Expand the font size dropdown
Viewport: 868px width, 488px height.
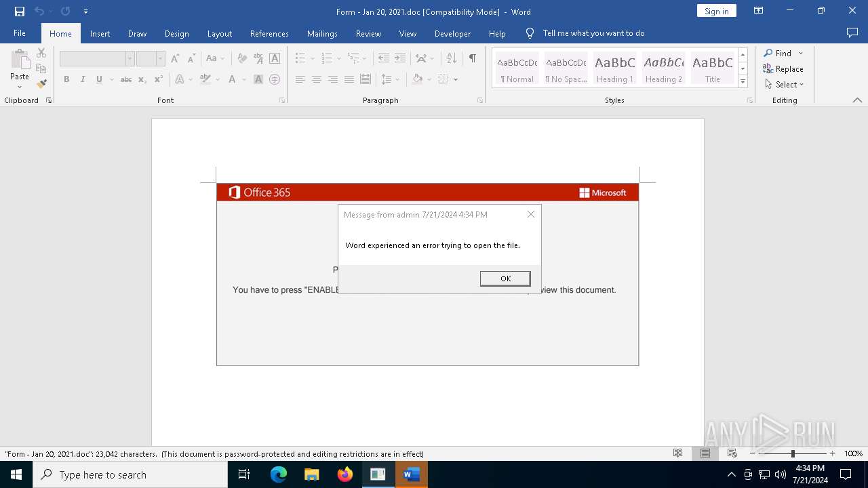160,59
